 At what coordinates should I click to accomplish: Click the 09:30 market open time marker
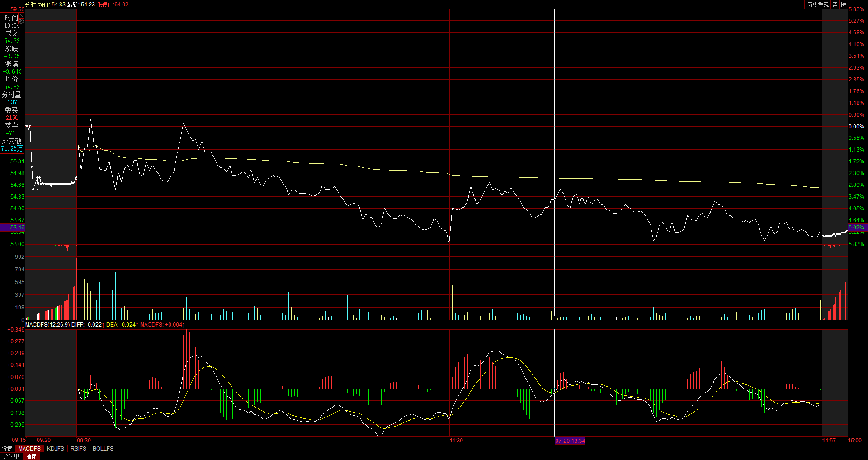[84, 440]
